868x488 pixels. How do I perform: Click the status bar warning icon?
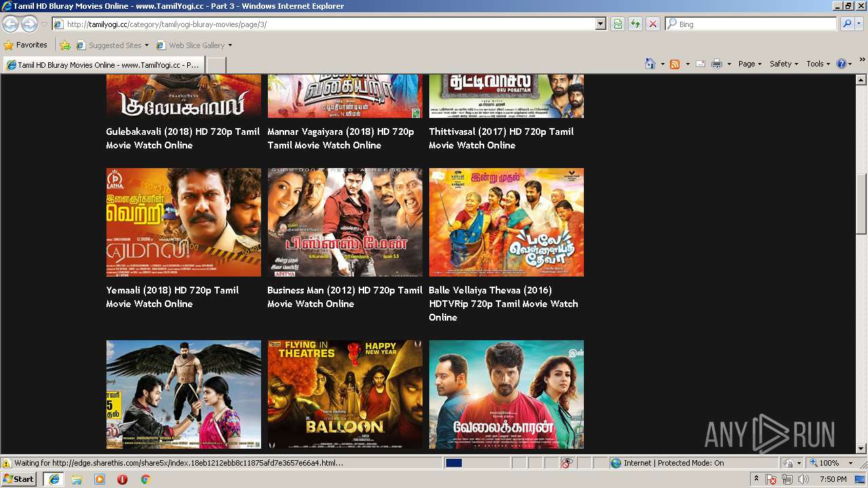[x=7, y=463]
